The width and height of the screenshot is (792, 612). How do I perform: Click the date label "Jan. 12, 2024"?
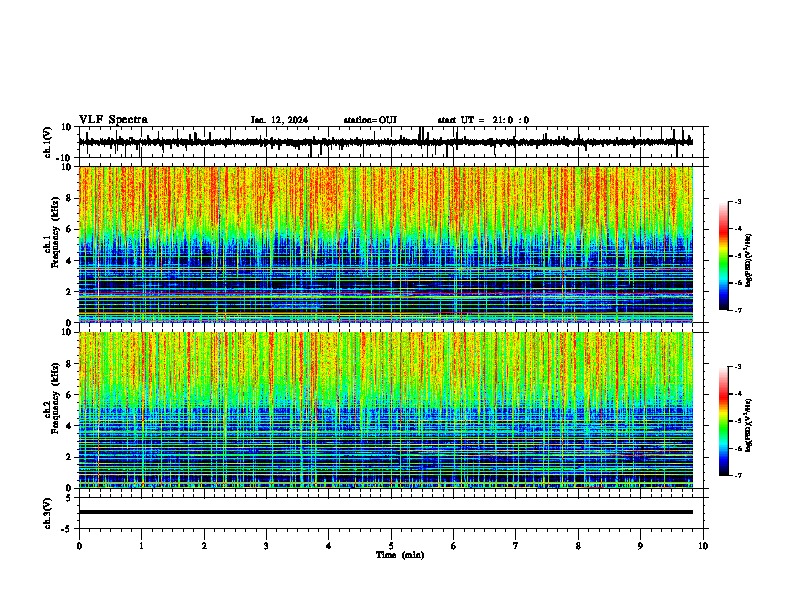click(279, 120)
